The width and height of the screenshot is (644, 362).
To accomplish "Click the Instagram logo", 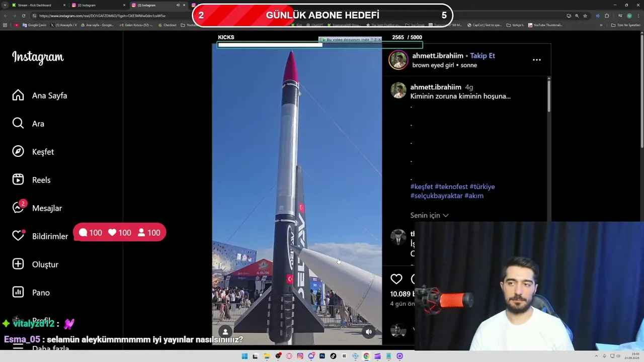I will [38, 57].
